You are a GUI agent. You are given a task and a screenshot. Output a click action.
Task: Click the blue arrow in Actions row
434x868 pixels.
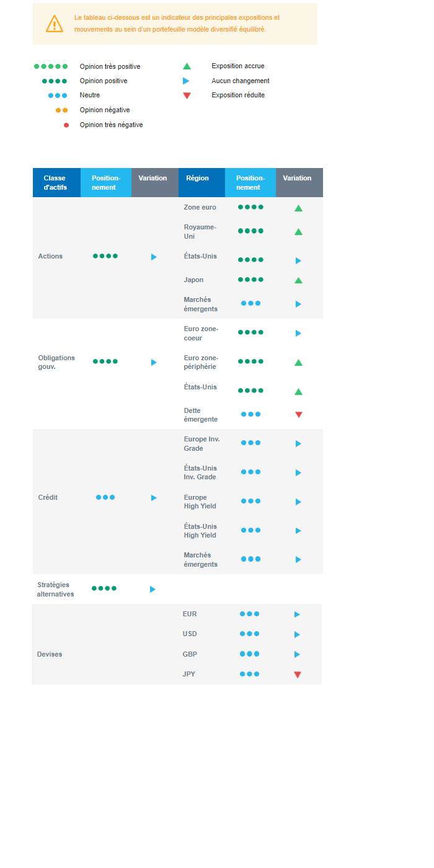154,257
